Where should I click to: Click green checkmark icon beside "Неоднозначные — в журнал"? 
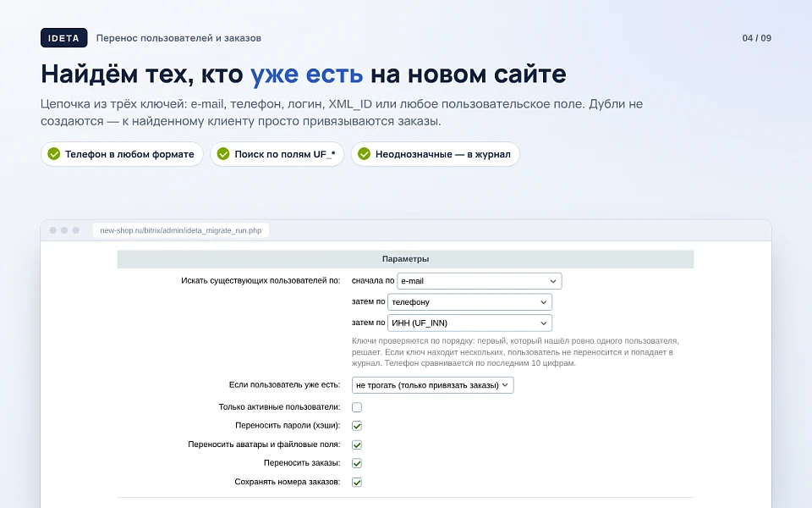tap(364, 154)
